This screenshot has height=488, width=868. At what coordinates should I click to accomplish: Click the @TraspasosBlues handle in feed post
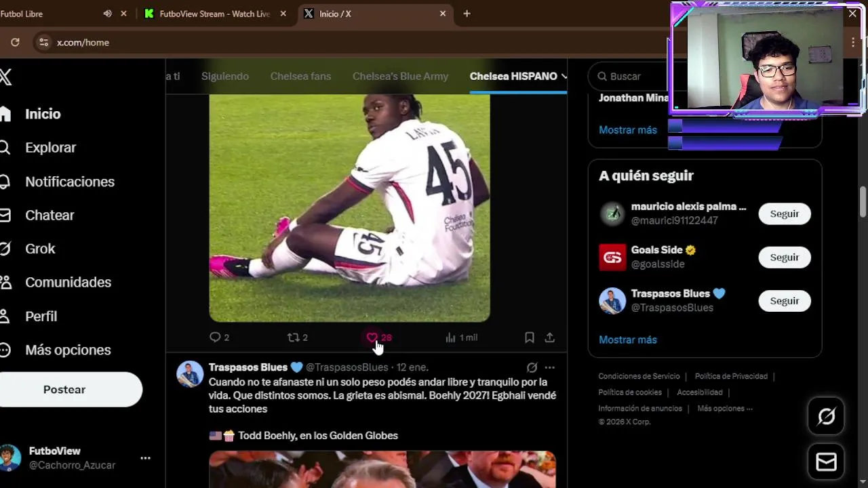click(x=347, y=367)
